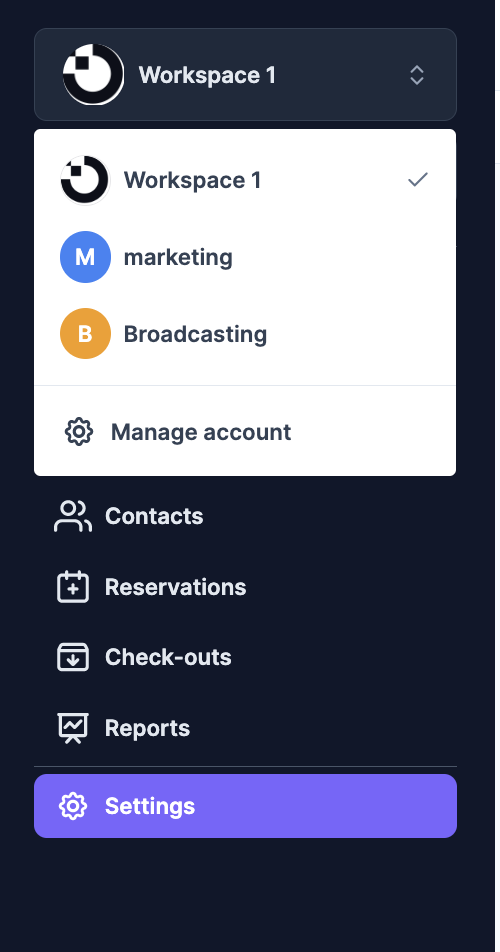Navigate to Reservations

pyautogui.click(x=245, y=587)
